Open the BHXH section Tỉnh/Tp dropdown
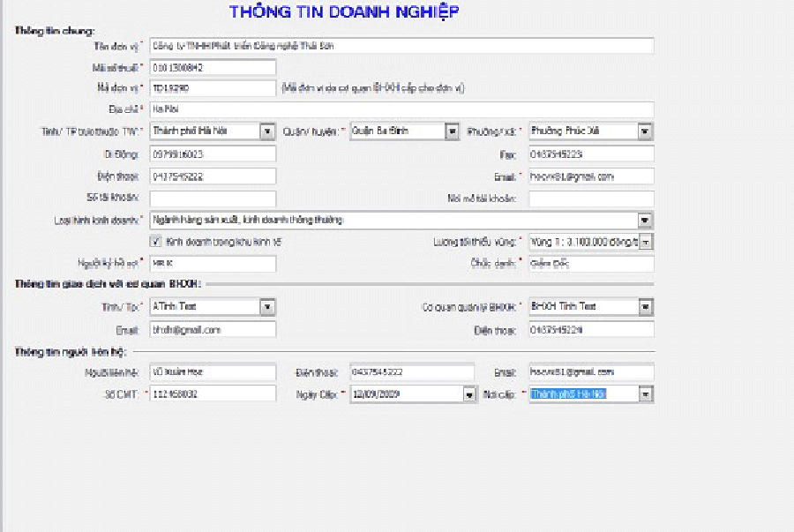This screenshot has width=794, height=532. pos(267,307)
